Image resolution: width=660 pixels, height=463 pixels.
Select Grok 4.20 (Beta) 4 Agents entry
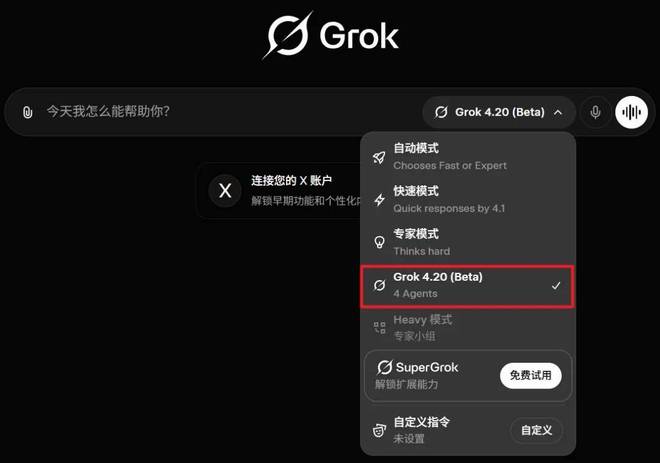coord(468,286)
